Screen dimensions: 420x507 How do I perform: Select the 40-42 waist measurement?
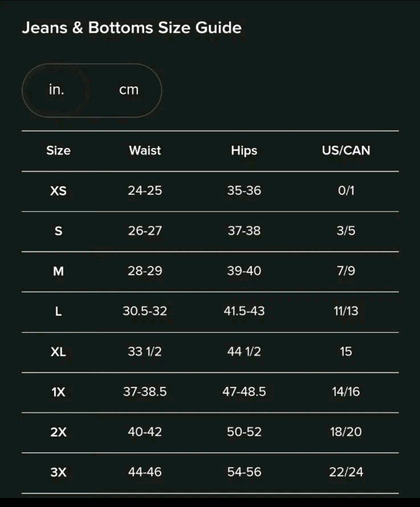(x=145, y=432)
